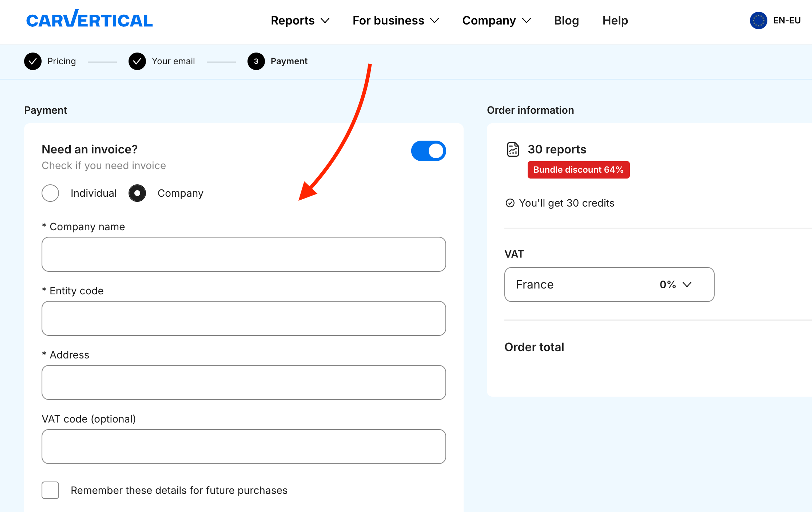Click the EU flag language icon
The height and width of the screenshot is (512, 812).
[758, 21]
